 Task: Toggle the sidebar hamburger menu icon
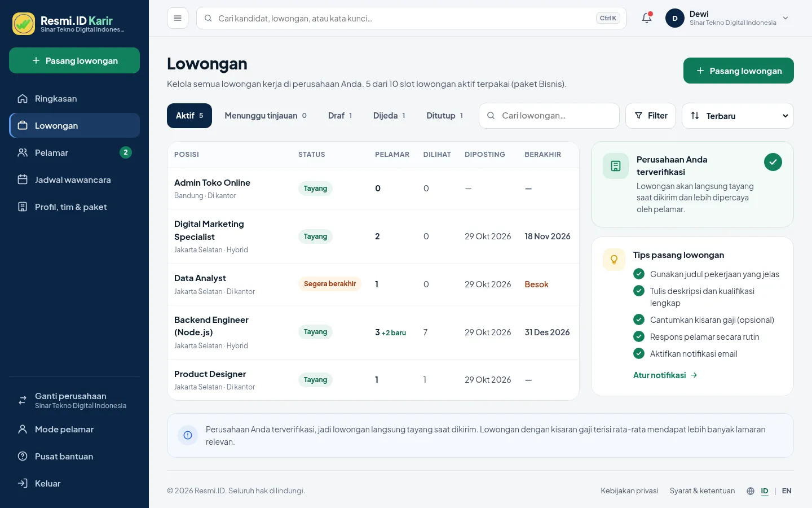coord(178,18)
